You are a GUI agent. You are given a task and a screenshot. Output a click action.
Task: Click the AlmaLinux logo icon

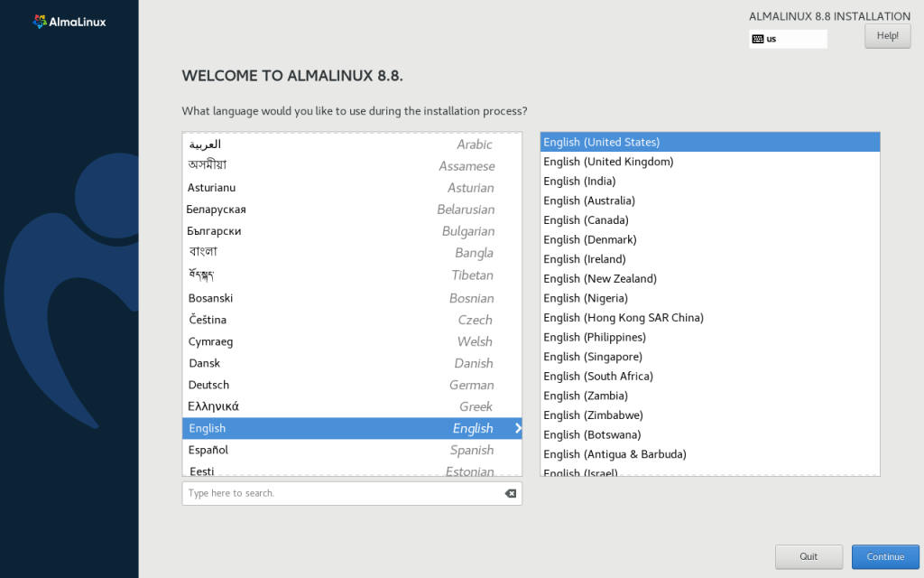[40, 21]
